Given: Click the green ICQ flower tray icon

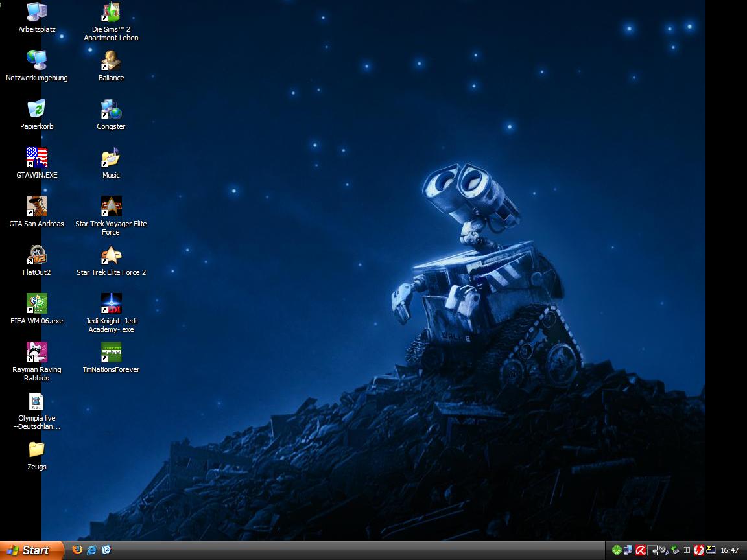Looking at the screenshot, I should tap(616, 550).
